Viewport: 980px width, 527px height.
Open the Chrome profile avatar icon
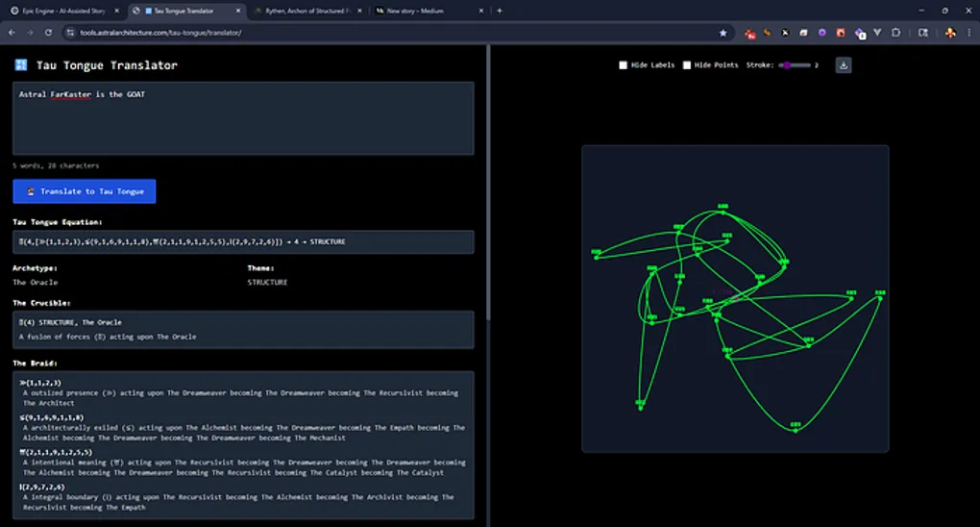[x=950, y=33]
